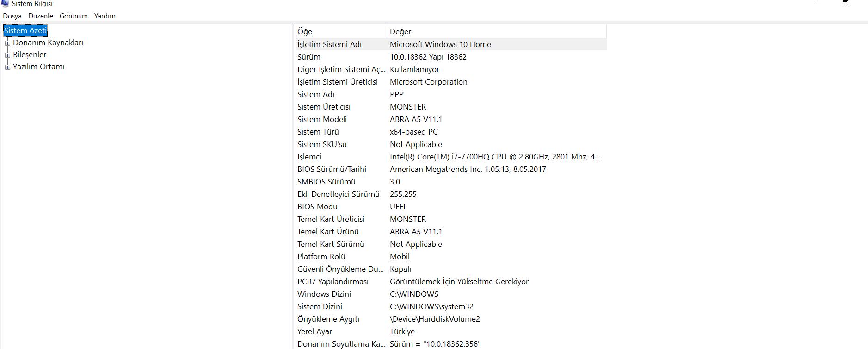Viewport: 868px width, 349px height.
Task: Open the Dosya menu
Action: click(12, 16)
